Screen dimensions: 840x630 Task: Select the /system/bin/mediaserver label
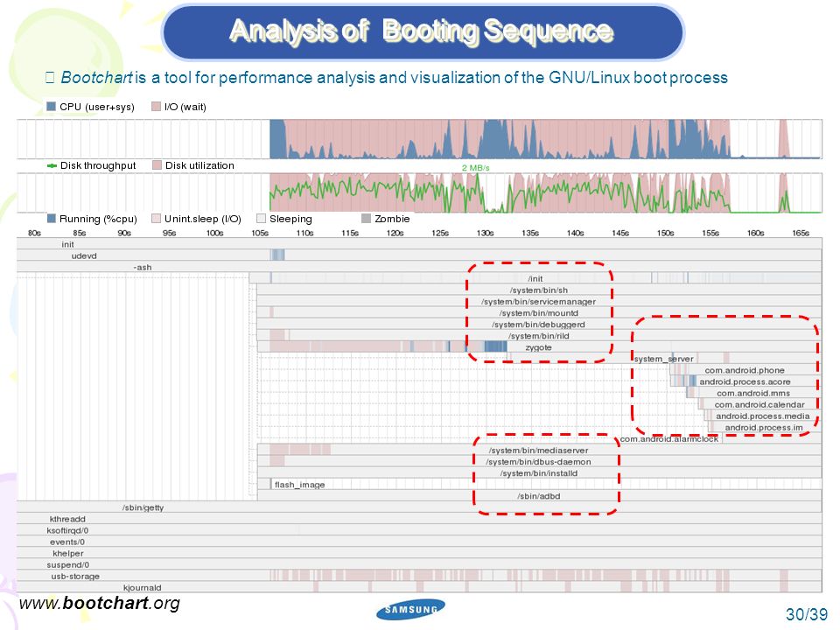(x=538, y=451)
